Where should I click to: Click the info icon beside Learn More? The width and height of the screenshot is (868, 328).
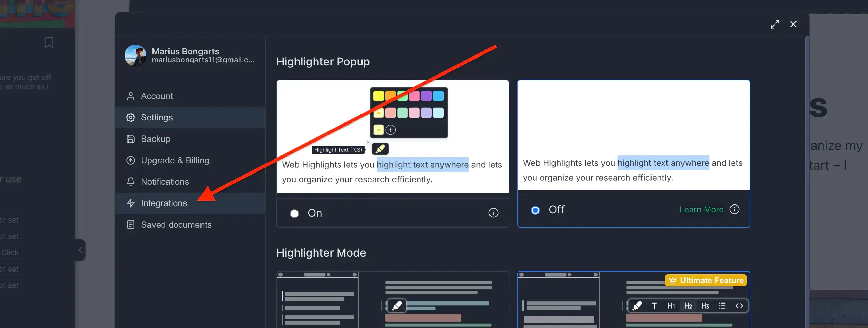(735, 209)
